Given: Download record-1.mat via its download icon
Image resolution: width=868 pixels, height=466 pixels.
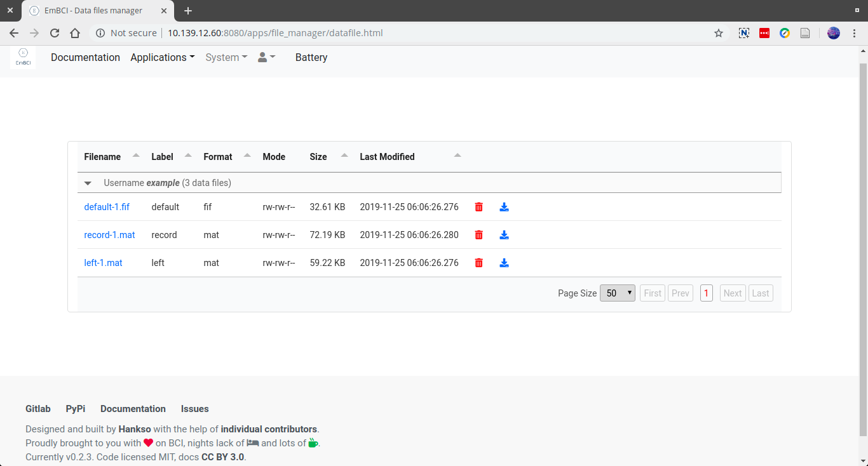Looking at the screenshot, I should [504, 234].
